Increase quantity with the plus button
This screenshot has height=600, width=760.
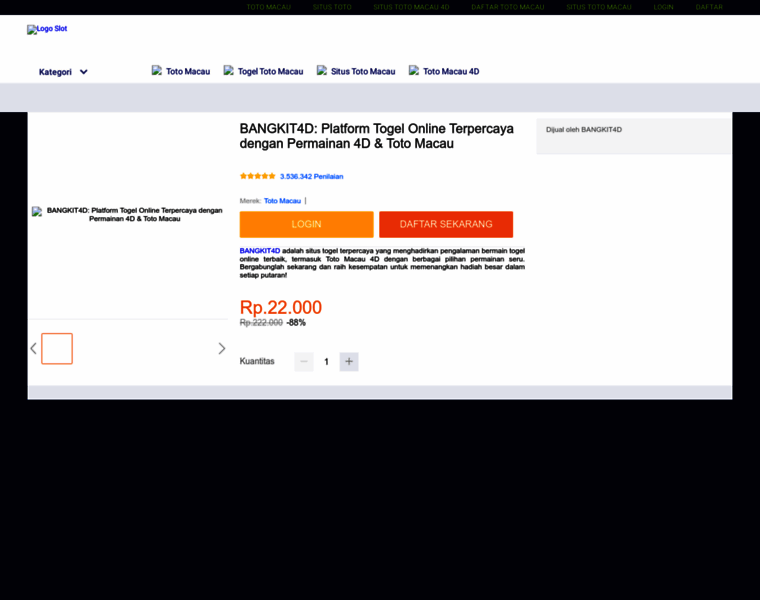pyautogui.click(x=349, y=361)
